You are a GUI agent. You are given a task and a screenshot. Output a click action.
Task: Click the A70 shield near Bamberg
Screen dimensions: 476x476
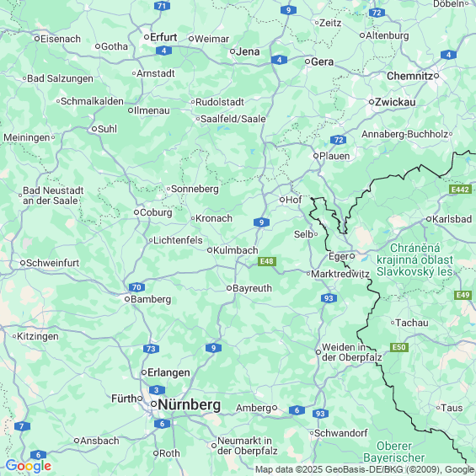(x=136, y=287)
